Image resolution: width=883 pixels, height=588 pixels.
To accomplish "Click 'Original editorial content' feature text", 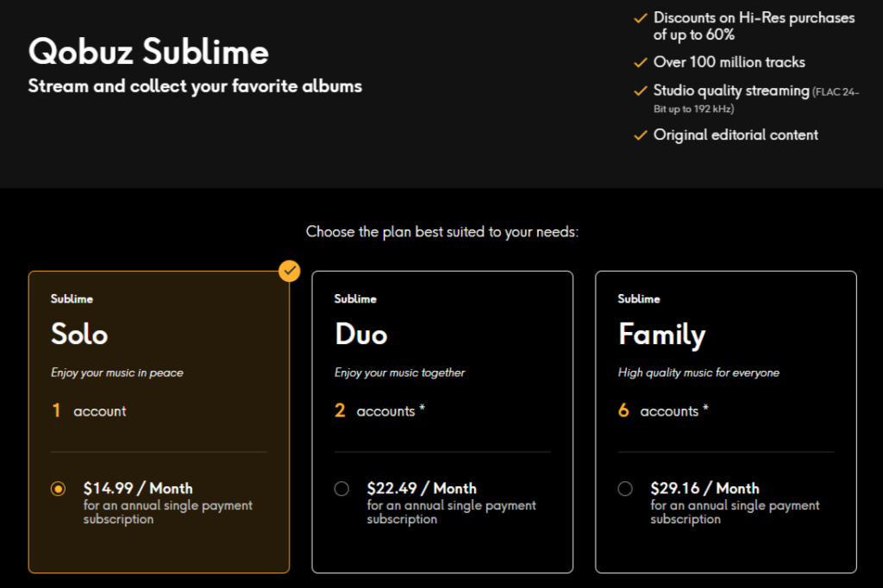I will [736, 135].
